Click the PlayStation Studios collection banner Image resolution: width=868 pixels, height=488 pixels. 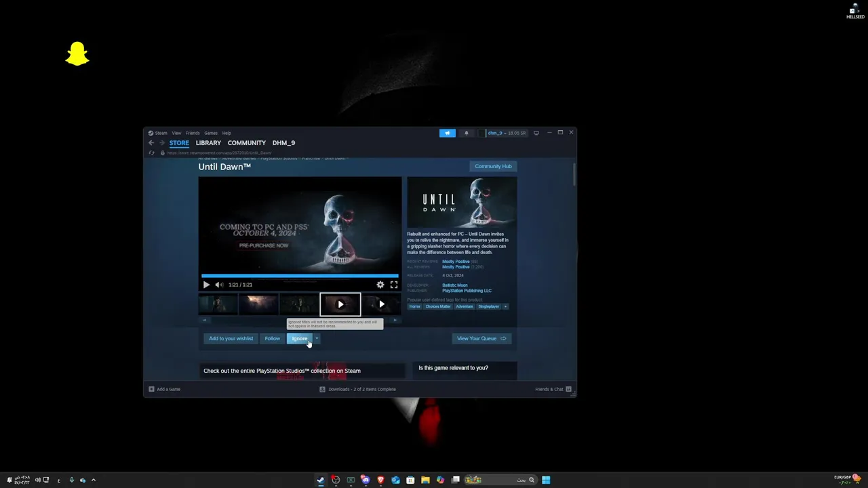tap(302, 371)
